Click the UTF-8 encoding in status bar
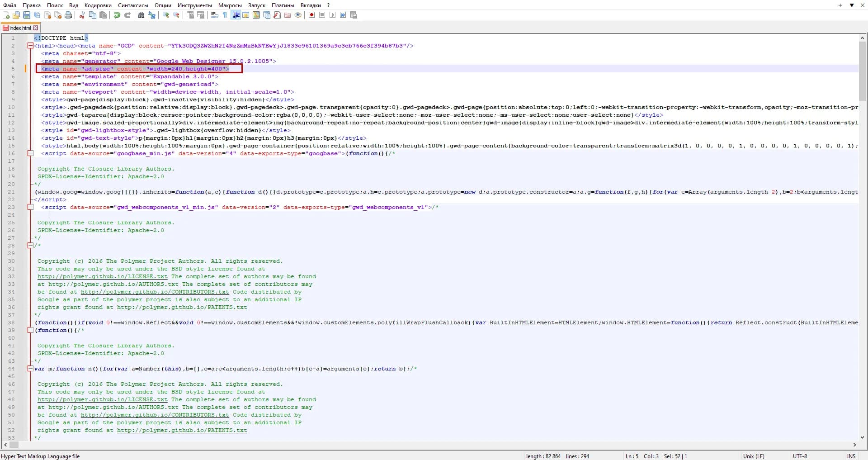Screen dimensions: 868x460 coord(800,456)
